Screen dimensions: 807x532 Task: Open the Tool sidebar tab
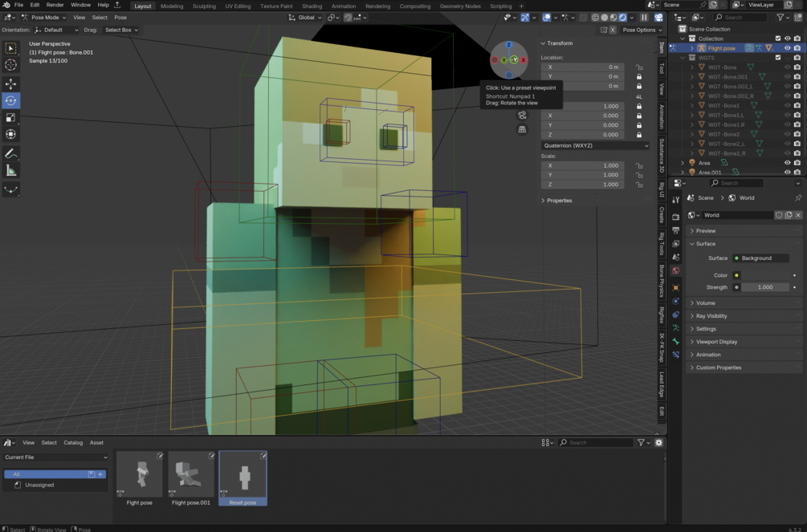click(x=662, y=69)
